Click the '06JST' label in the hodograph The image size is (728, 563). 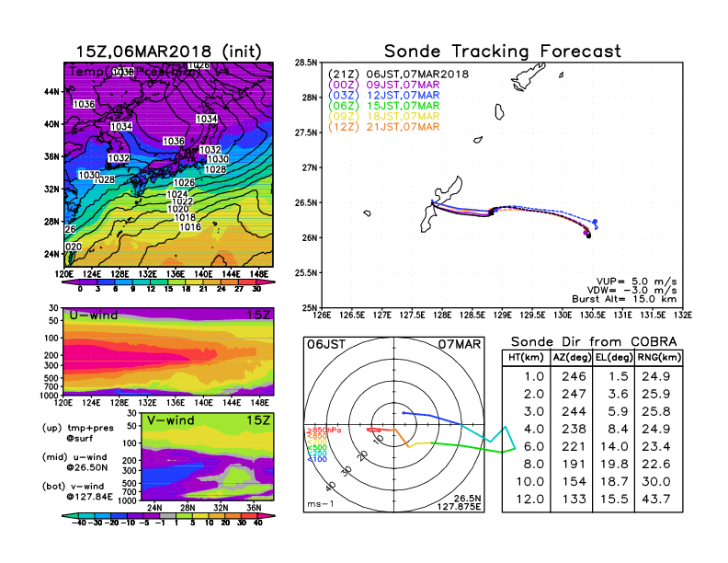pyautogui.click(x=326, y=344)
